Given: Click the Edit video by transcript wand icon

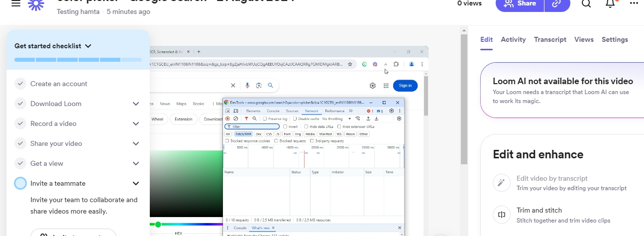Looking at the screenshot, I should [502, 183].
